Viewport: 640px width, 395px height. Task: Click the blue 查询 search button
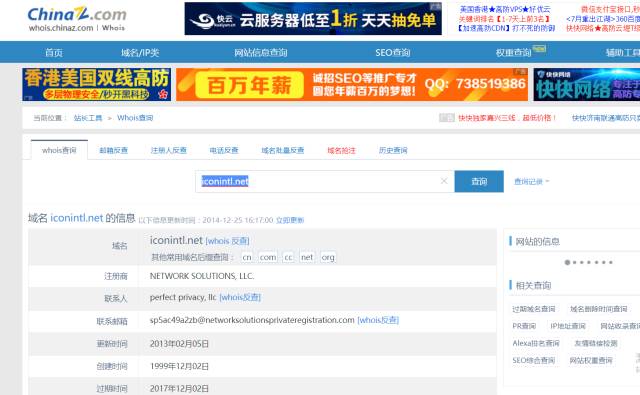479,181
